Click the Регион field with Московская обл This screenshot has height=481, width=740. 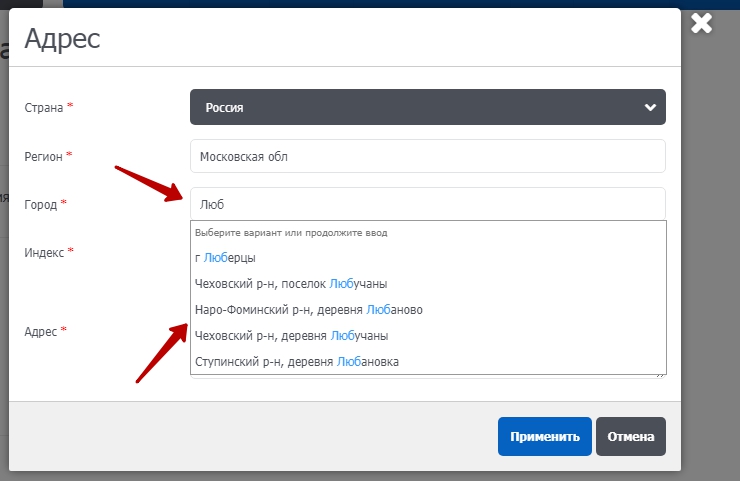[427, 156]
